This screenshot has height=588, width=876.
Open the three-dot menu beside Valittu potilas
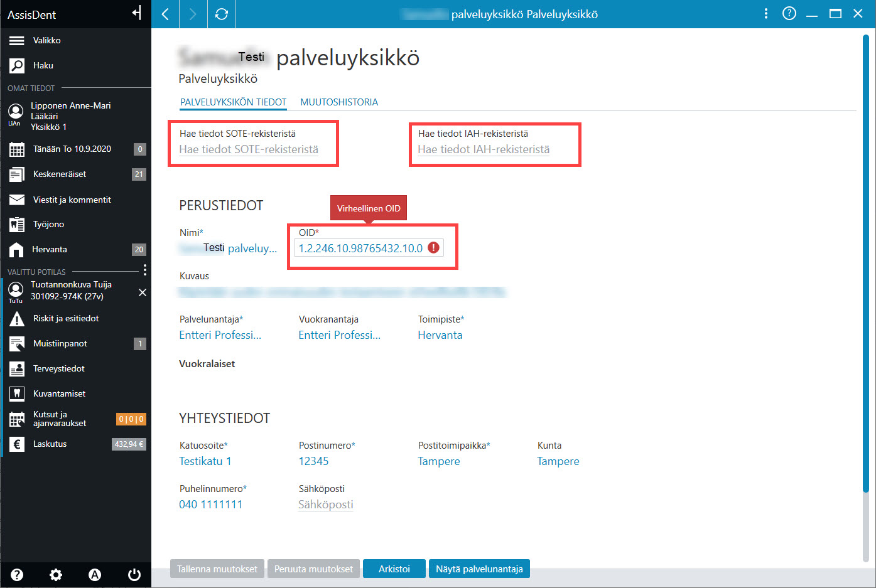[x=145, y=270]
